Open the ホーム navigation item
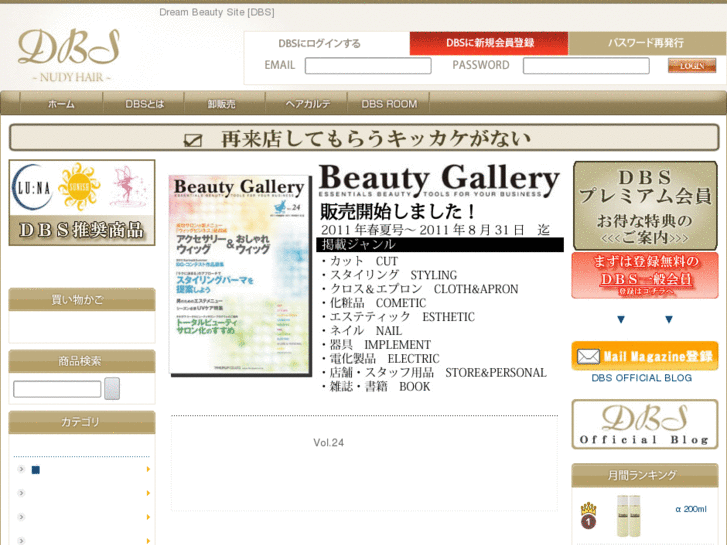727x545 pixels. point(61,104)
